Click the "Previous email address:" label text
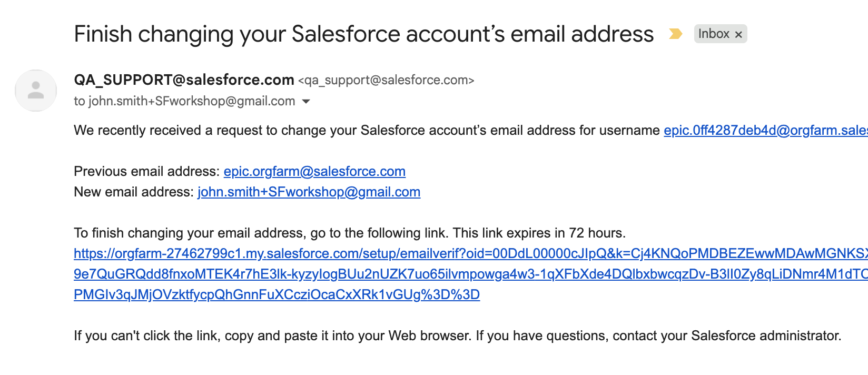The image size is (868, 375). coord(146,171)
